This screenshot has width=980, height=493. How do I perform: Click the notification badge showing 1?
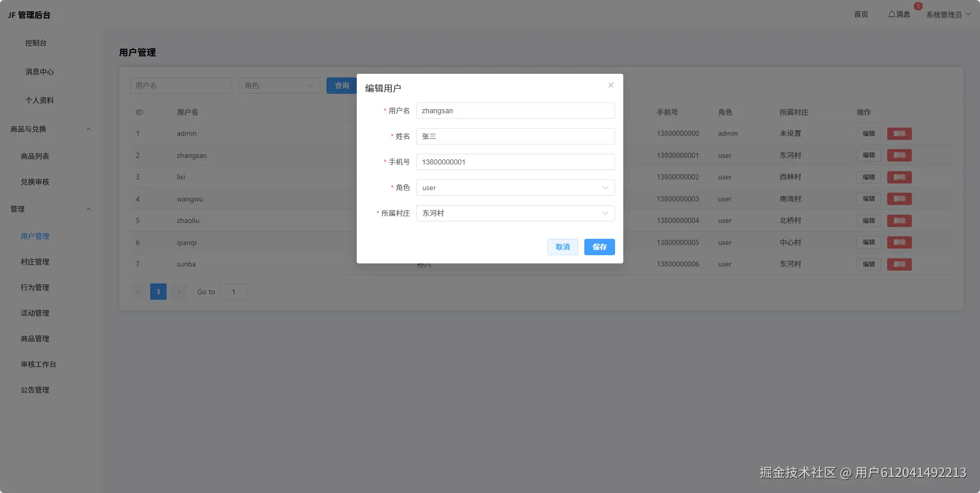(917, 6)
